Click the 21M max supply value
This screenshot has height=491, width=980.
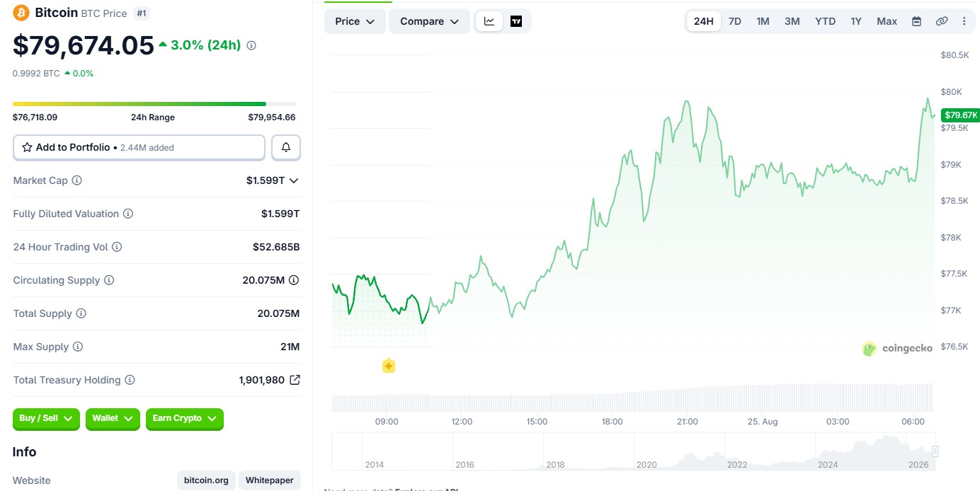point(290,347)
